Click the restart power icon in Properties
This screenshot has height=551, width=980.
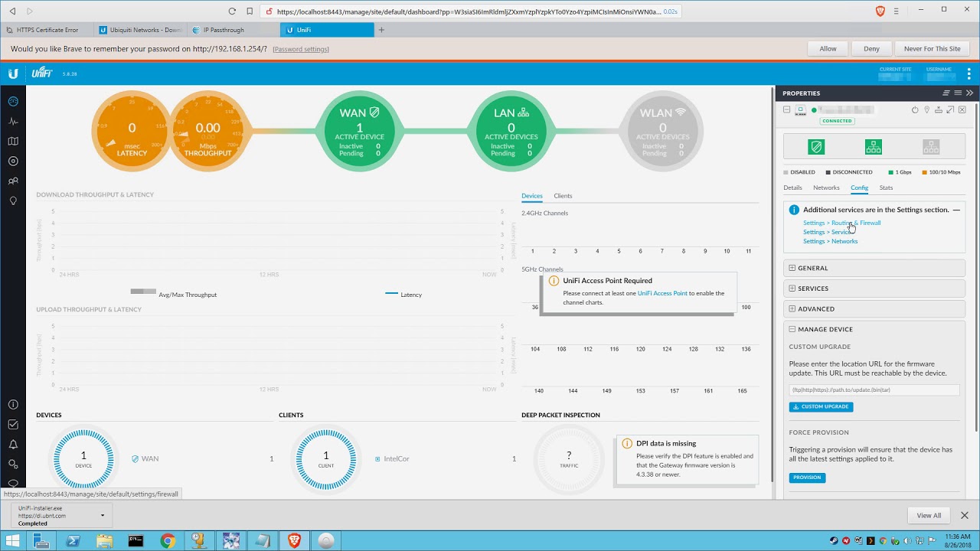click(x=915, y=110)
